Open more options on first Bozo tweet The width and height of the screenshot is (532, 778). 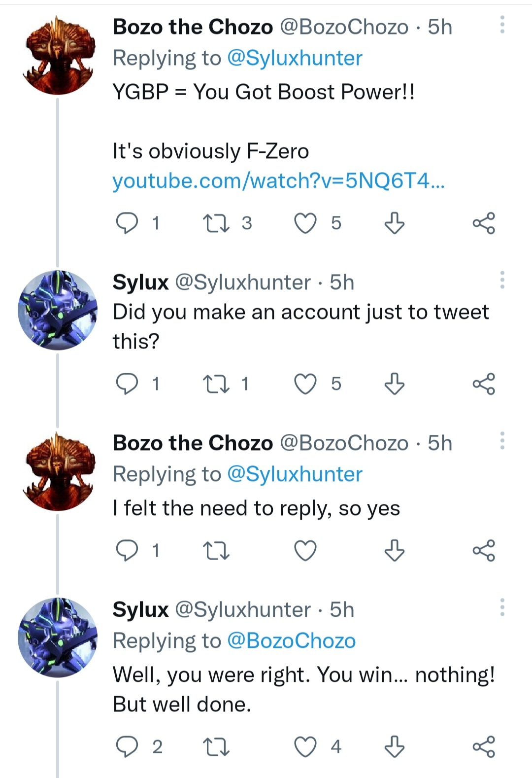[502, 25]
